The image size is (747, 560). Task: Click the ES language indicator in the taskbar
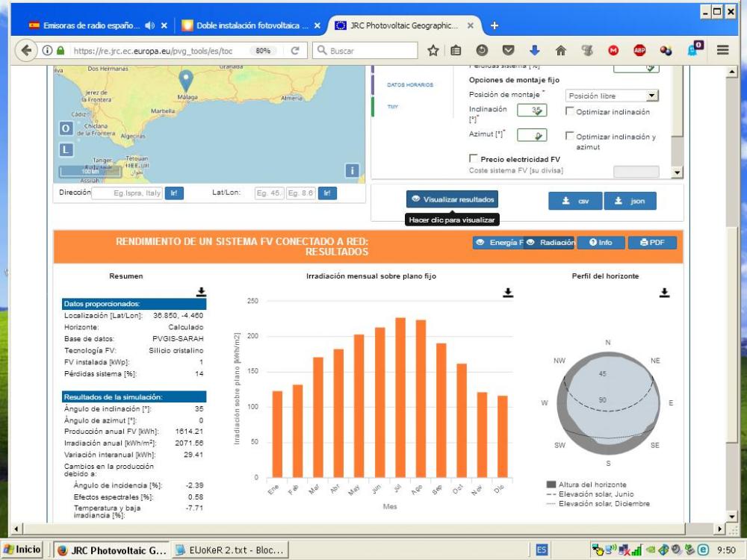542,550
